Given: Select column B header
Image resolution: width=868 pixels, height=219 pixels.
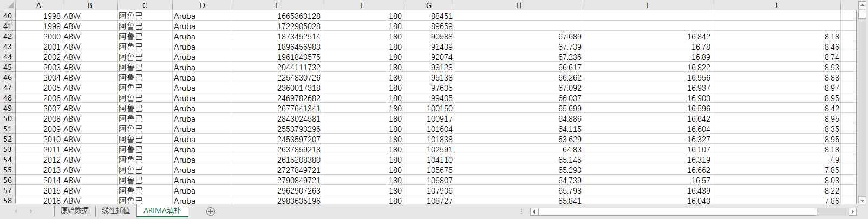Looking at the screenshot, I should 90,5.
